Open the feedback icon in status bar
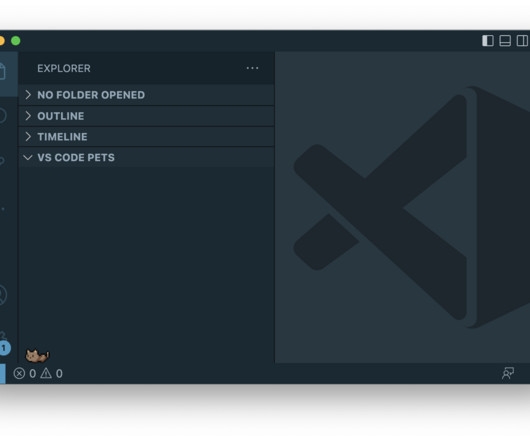This screenshot has width=530, height=442. (x=508, y=373)
